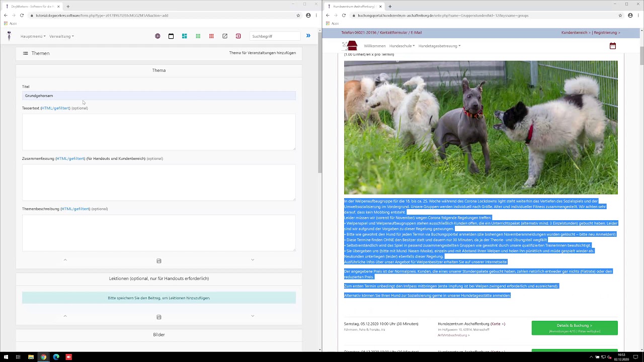Screen dimensions: 644x362
Task: Click the Titel field containing Grundgehorsam
Action: (159, 96)
